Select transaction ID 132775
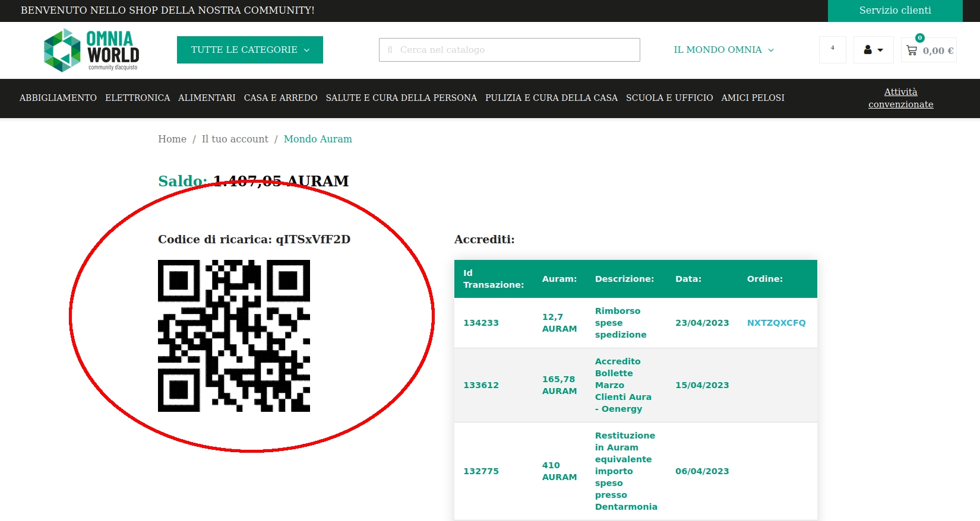This screenshot has width=980, height=521. (481, 471)
